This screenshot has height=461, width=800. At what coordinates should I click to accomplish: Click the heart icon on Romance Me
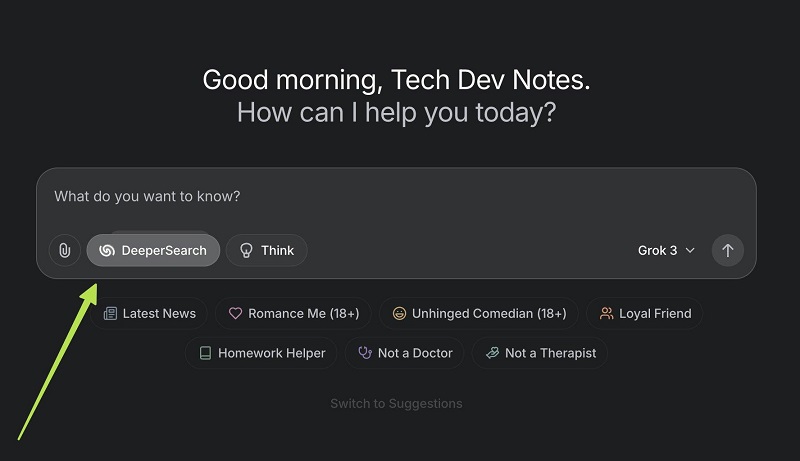(236, 313)
